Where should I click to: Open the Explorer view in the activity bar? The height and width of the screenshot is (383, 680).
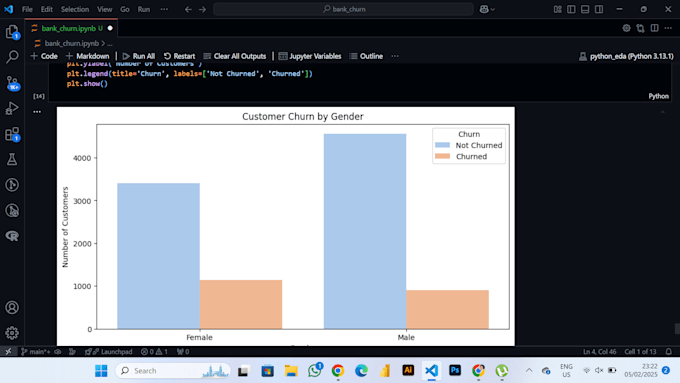[x=12, y=32]
